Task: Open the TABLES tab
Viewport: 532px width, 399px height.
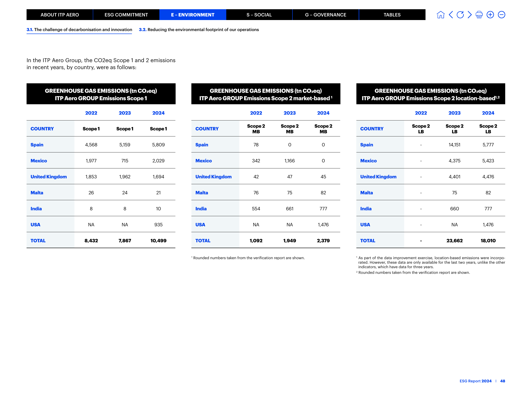Action: (x=392, y=15)
